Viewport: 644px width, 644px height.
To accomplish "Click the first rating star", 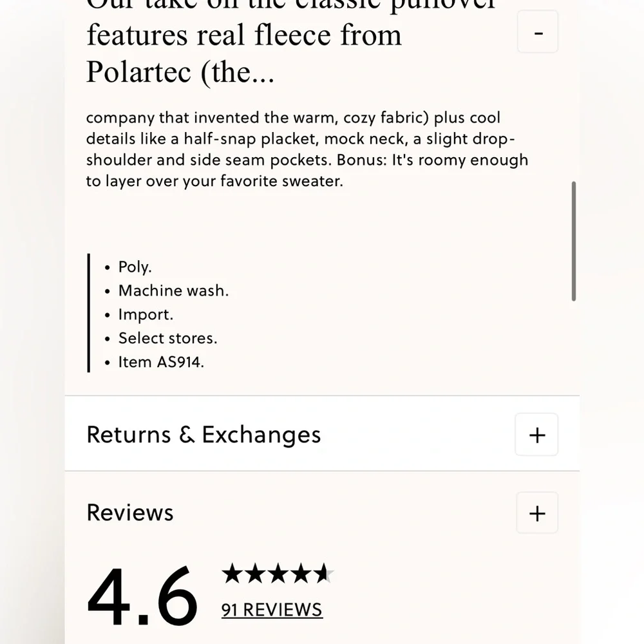I will (x=232, y=573).
